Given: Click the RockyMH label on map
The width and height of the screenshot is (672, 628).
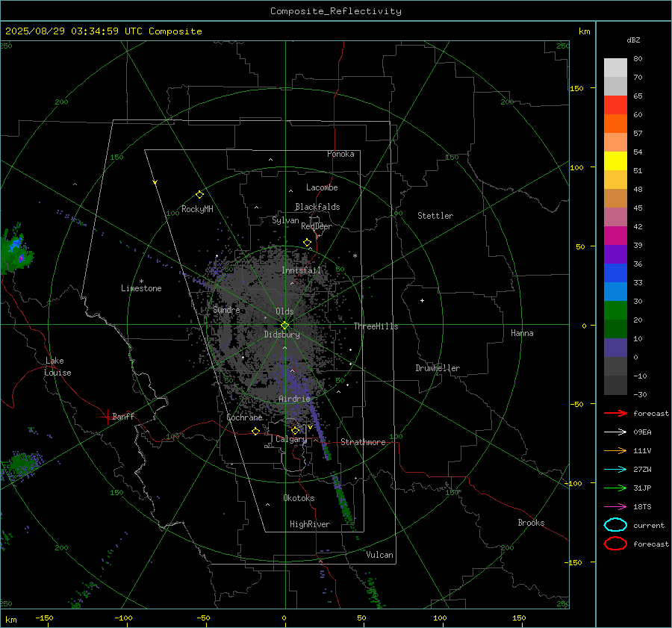Looking at the screenshot, I should pyautogui.click(x=197, y=209).
